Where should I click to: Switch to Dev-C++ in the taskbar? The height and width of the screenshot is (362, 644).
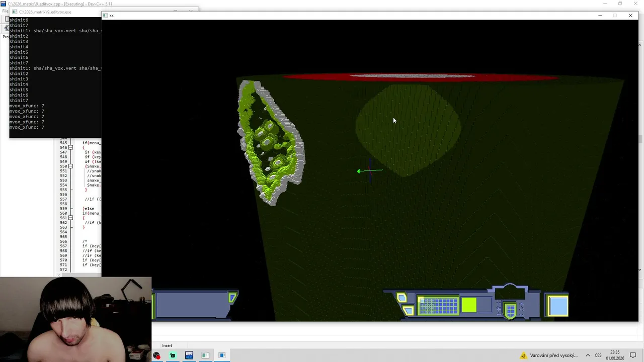point(189,355)
